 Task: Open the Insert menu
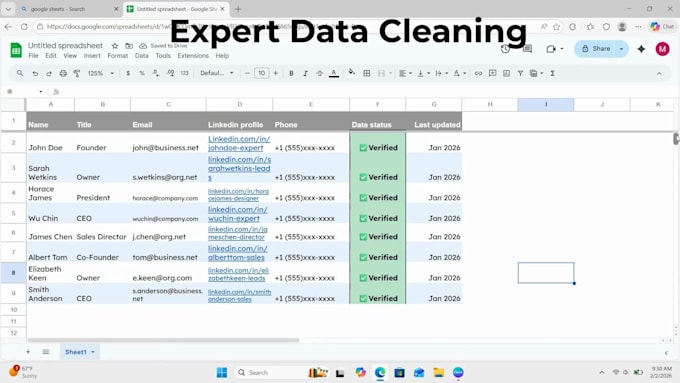point(92,56)
